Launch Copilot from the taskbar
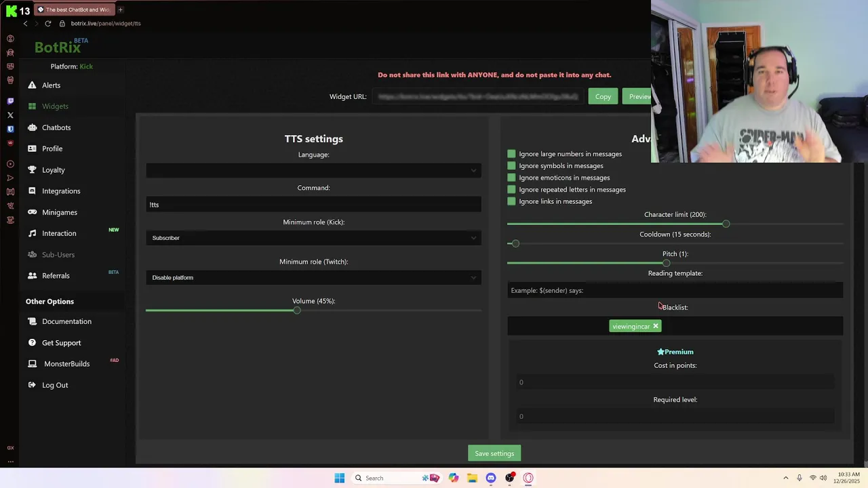868x488 pixels. click(454, 478)
